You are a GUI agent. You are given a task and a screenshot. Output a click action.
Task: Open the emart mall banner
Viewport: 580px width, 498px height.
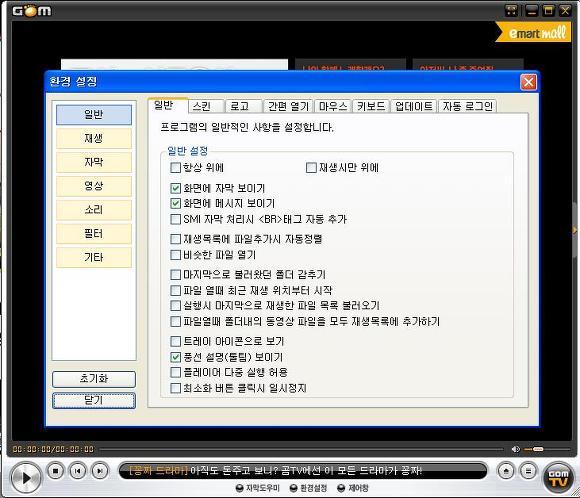533,33
